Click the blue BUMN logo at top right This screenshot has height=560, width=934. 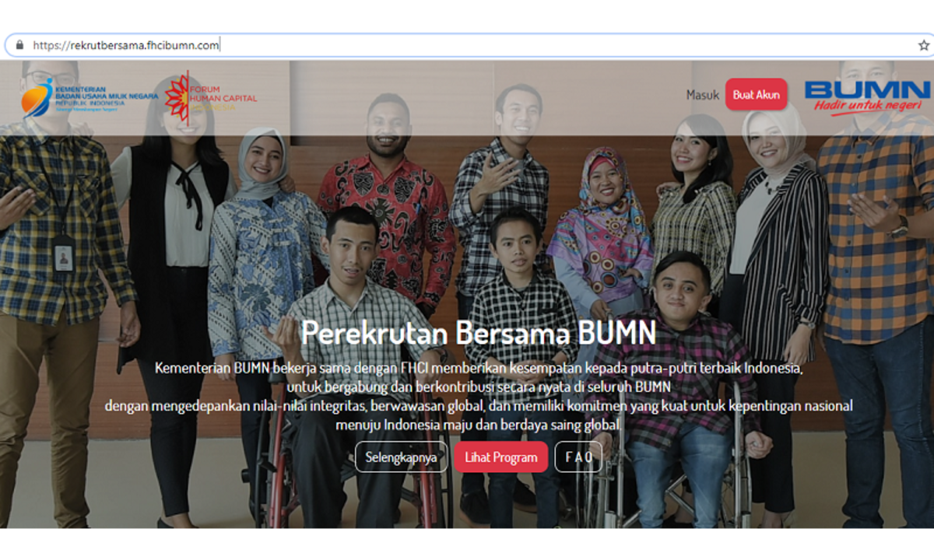867,96
